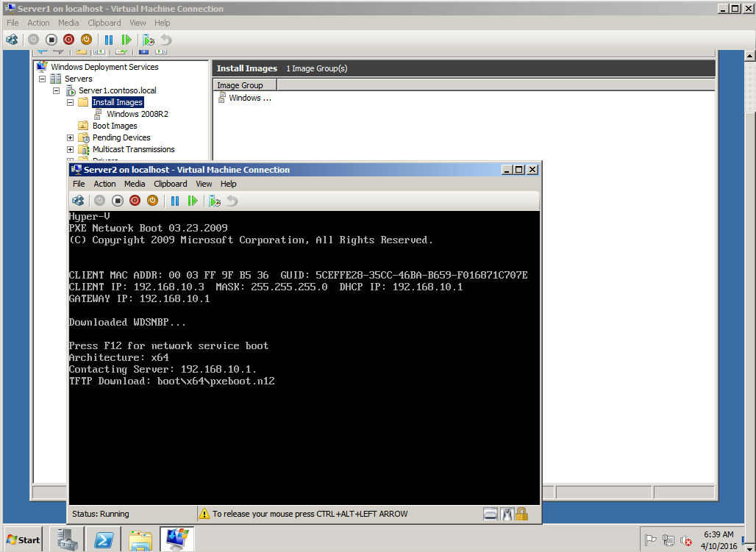The image size is (756, 552).
Task: Pause the Server2 virtual machine
Action: tap(175, 201)
